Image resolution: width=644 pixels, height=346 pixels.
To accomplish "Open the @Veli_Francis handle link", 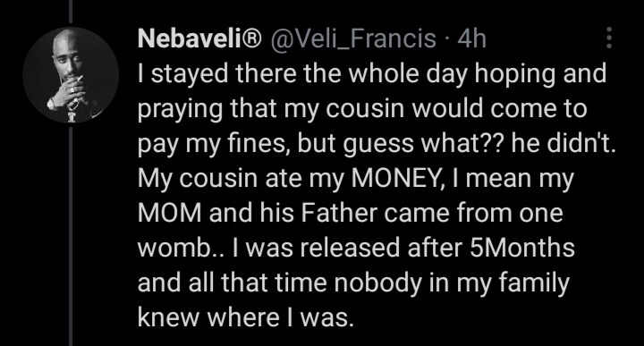I will 352,39.
